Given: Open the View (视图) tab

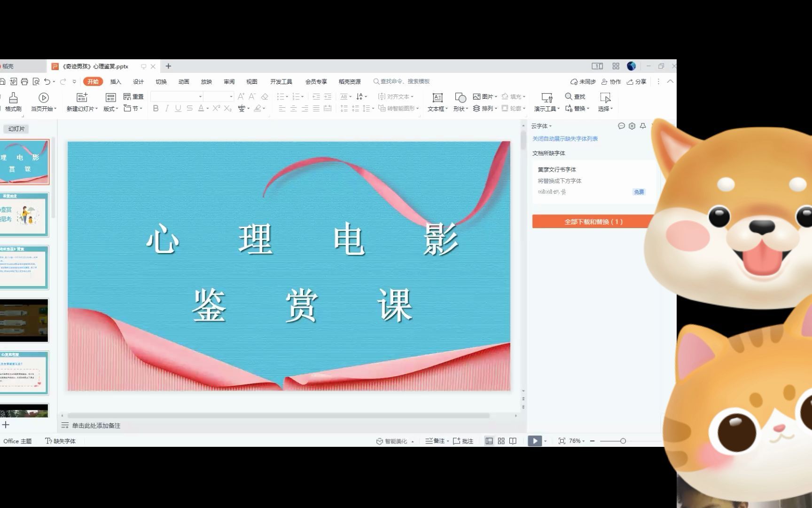Looking at the screenshot, I should pyautogui.click(x=252, y=81).
